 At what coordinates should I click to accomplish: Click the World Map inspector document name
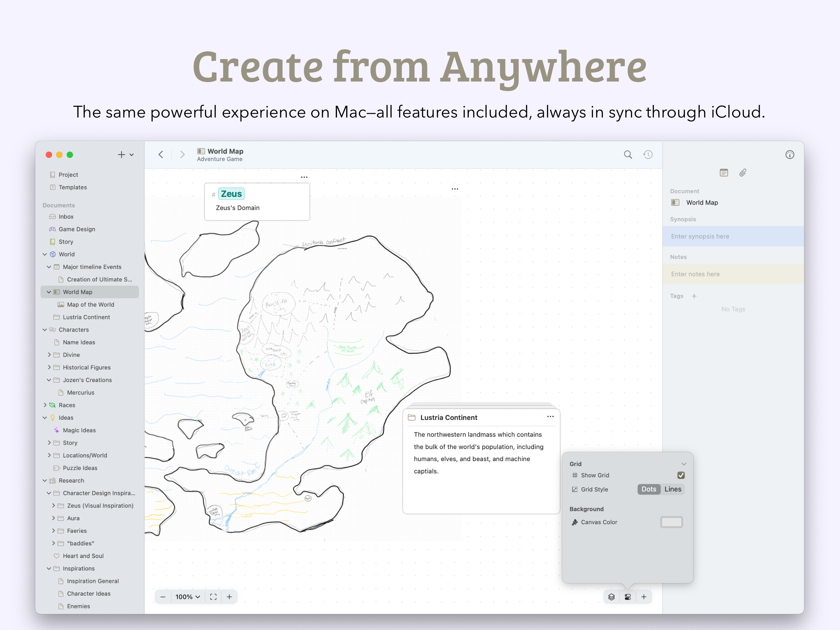[x=702, y=203]
